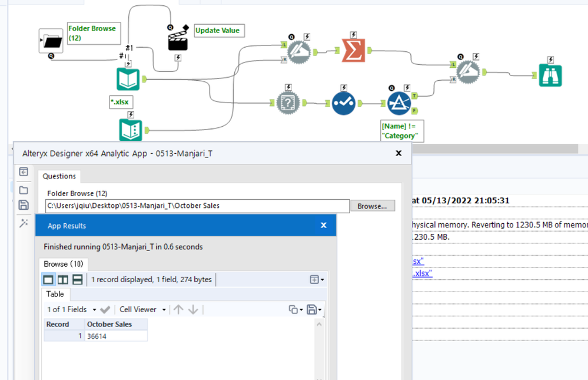Viewport: 588px width, 380px height.
Task: Select the blue Select checkmark tool
Action: click(344, 103)
